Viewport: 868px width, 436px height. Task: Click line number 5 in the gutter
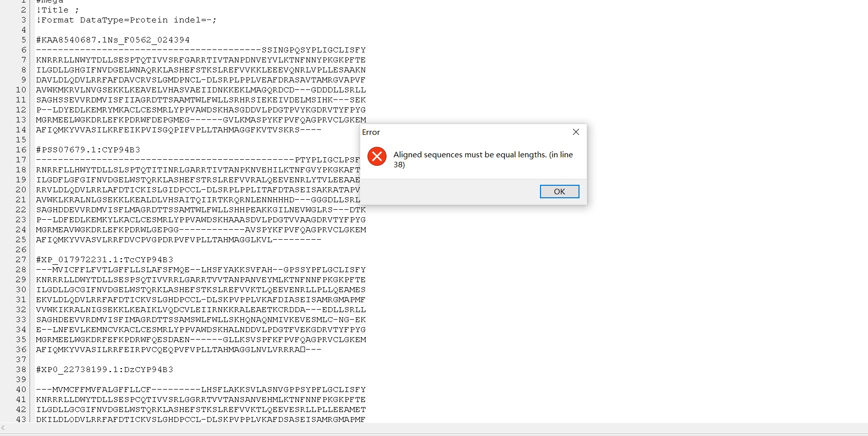pos(23,40)
